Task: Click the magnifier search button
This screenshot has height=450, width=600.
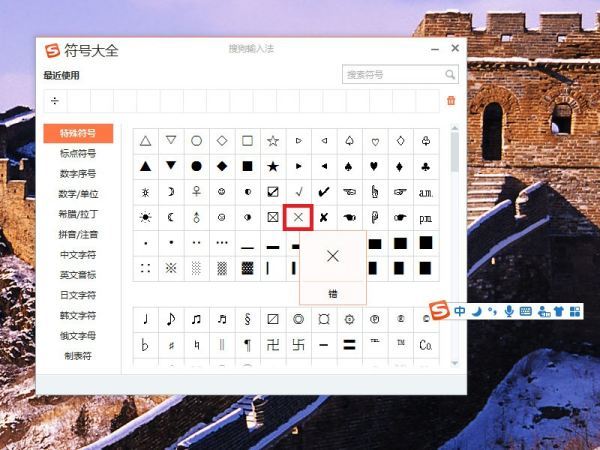Action: tap(449, 75)
